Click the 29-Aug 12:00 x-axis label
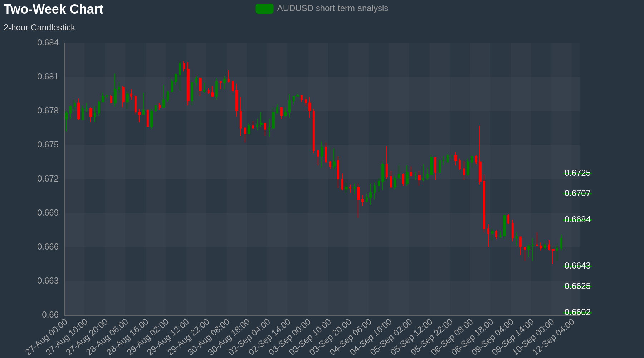The height and width of the screenshot is (358, 644). tap(169, 337)
